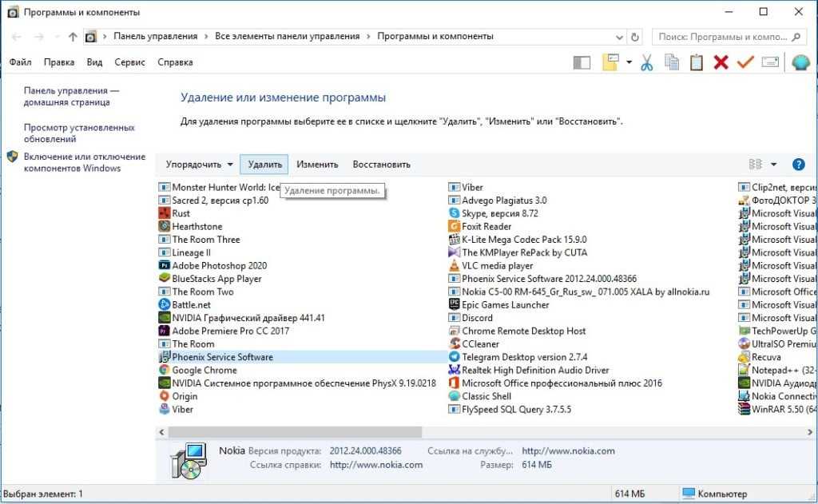This screenshot has width=818, height=504.
Task: Open the Упорядочить dropdown
Action: point(199,165)
